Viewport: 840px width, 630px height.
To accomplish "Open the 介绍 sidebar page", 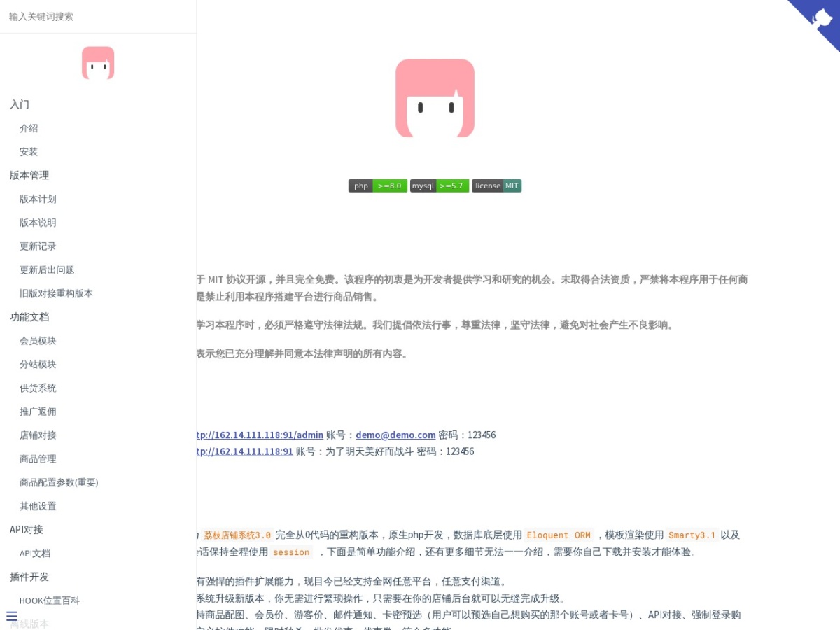I will 29,128.
